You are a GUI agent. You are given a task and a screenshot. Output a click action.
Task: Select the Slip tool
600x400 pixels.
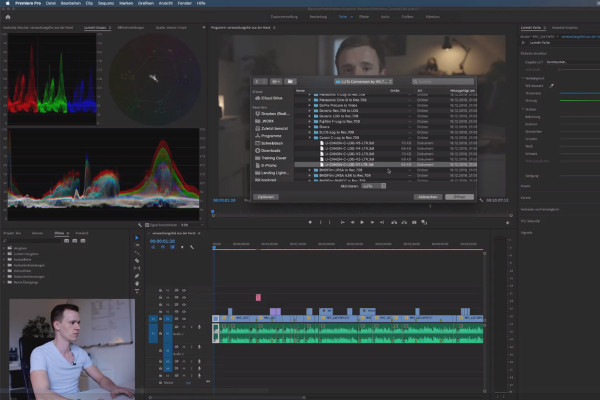[137, 268]
